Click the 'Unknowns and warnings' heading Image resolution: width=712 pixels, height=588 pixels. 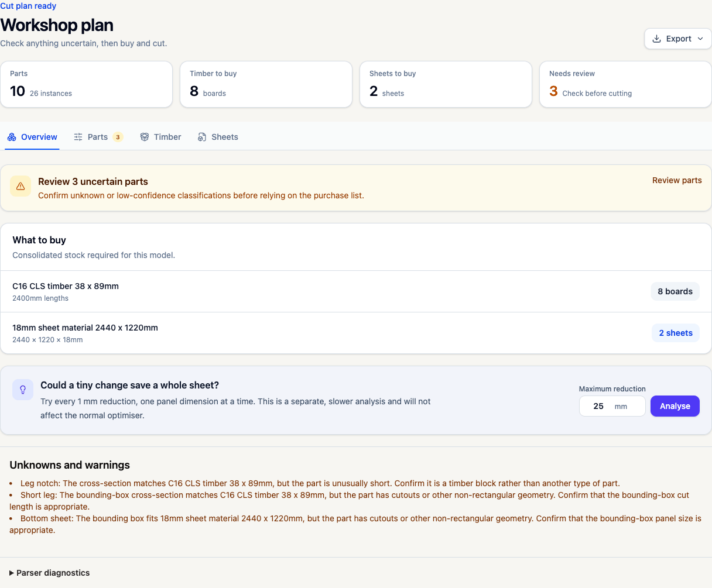[70, 465]
